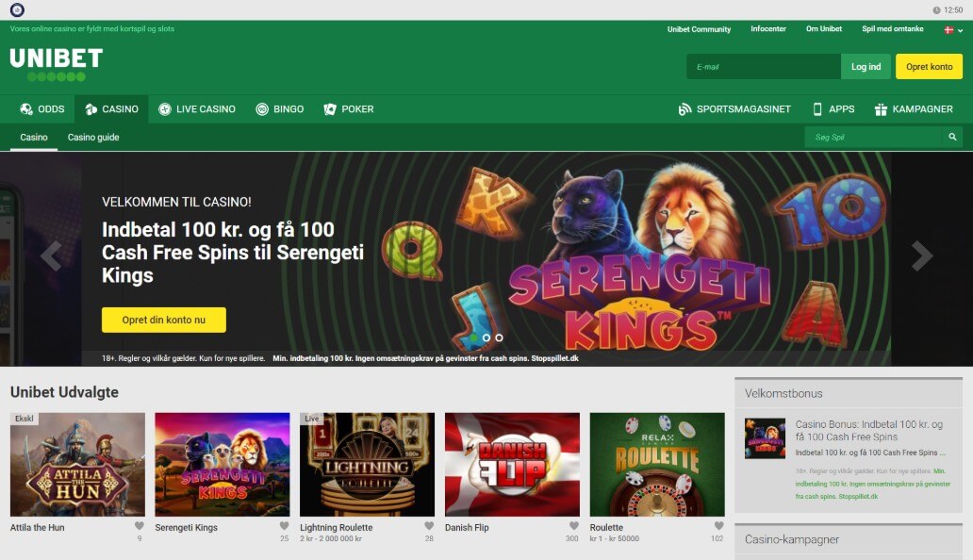Click the round browser icon in title bar
This screenshot has height=560, width=973.
[x=17, y=9]
